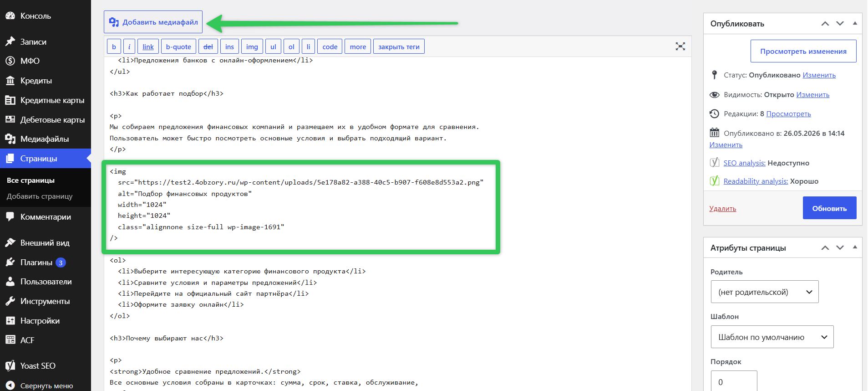This screenshot has height=391, width=868.
Task: Collapse the Опубликовать panel triangle
Action: 854,23
